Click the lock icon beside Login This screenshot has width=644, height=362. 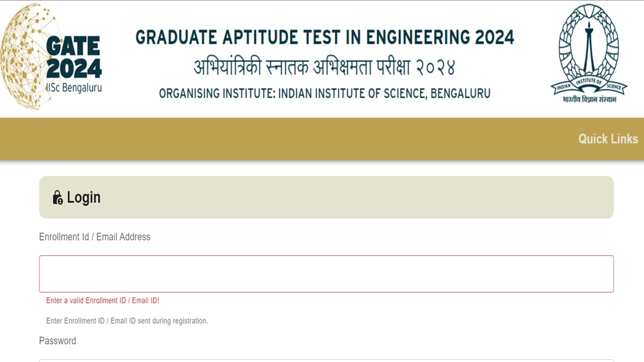[57, 197]
